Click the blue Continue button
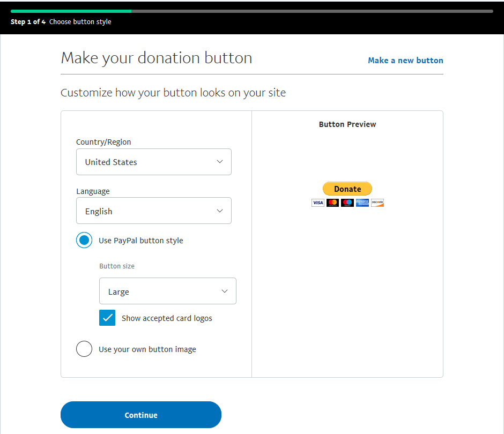This screenshot has height=434, width=504. pyautogui.click(x=141, y=415)
